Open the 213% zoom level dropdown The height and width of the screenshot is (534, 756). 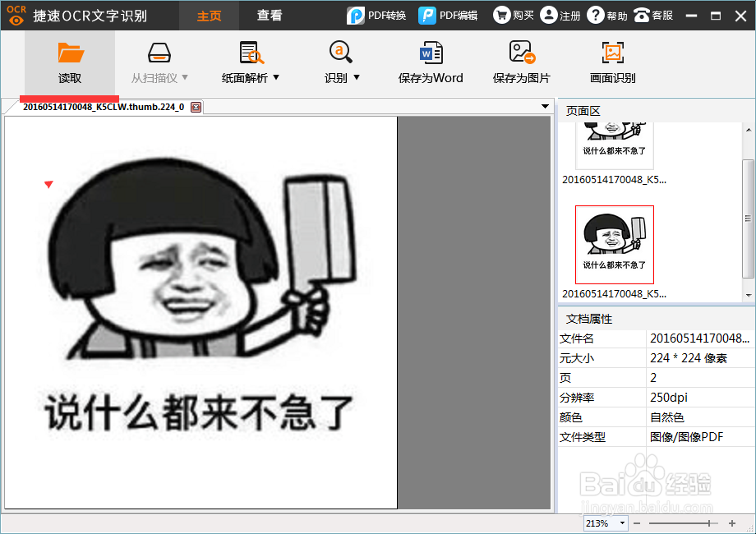(622, 523)
